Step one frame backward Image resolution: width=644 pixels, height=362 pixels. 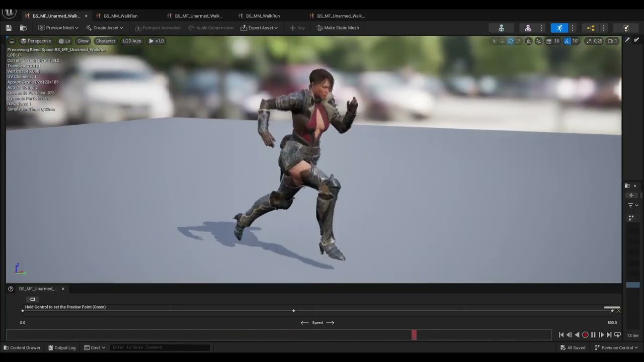click(569, 335)
